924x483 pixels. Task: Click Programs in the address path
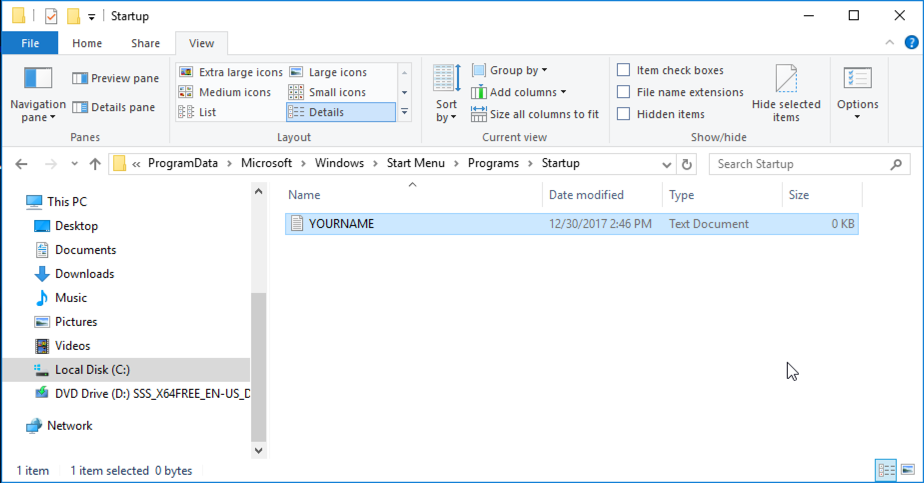(493, 163)
